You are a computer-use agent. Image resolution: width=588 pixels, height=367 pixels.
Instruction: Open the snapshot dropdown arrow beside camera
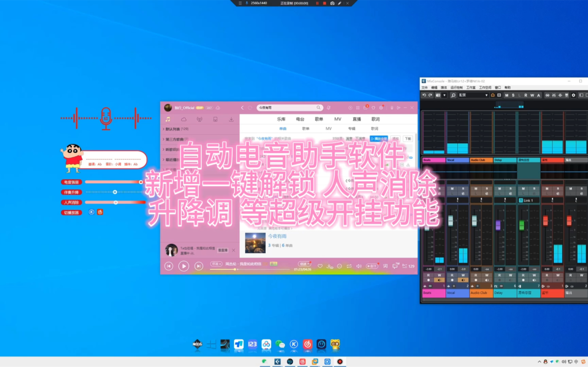point(444,95)
